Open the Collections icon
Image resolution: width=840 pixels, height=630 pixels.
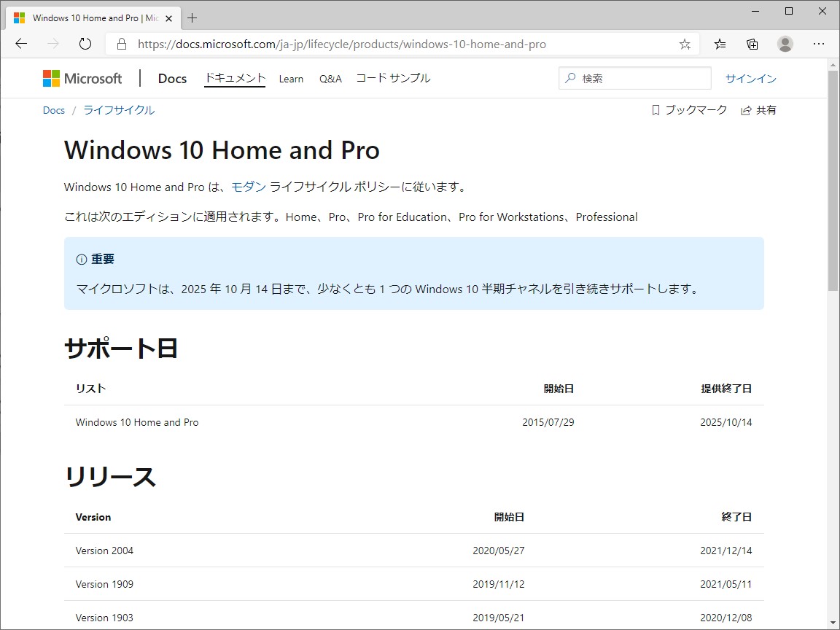[752, 44]
